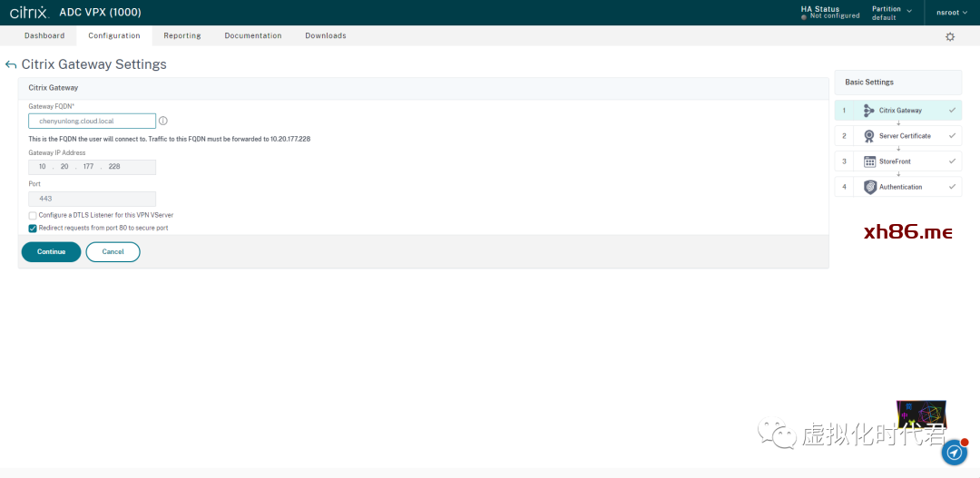The image size is (980, 478).
Task: Click the Gateway FQDN input field
Action: pyautogui.click(x=92, y=121)
